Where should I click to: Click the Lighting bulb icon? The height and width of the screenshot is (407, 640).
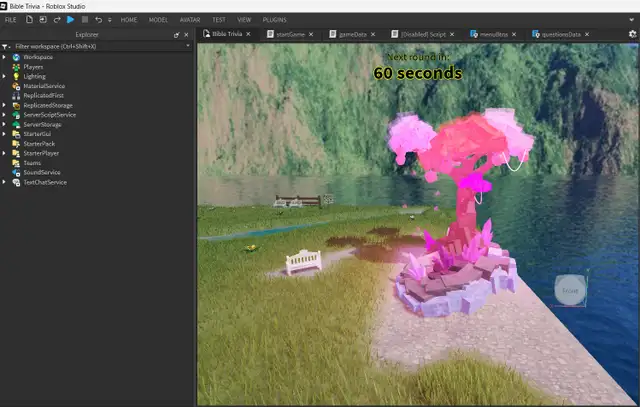(16, 76)
